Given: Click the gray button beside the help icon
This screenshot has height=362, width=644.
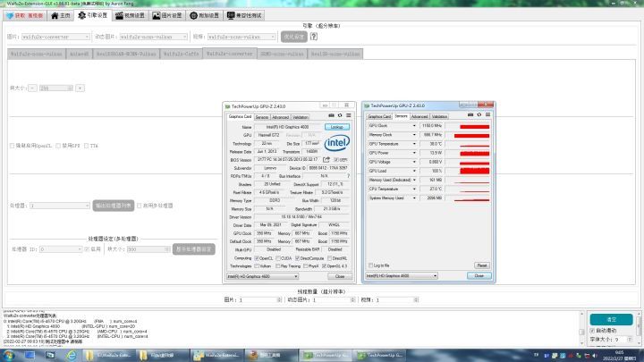Looking at the screenshot, I should 294,37.
